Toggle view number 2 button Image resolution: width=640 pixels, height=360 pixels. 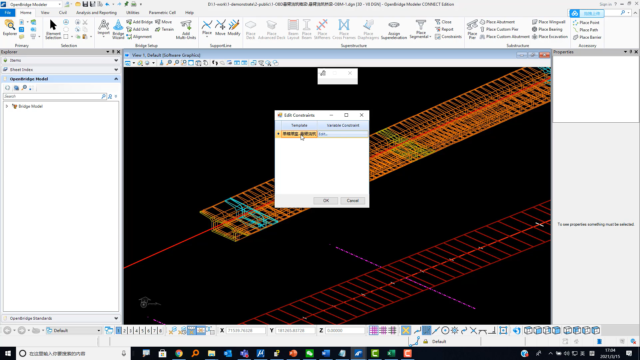(x=124, y=331)
